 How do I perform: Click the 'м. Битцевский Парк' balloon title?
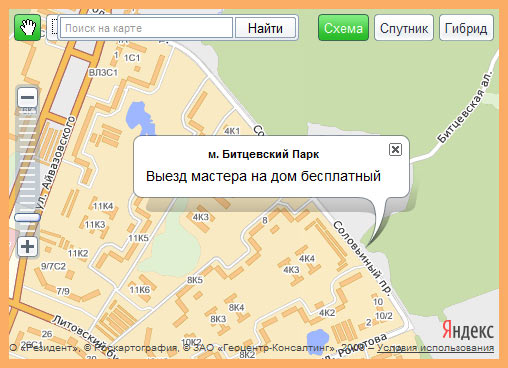point(263,154)
